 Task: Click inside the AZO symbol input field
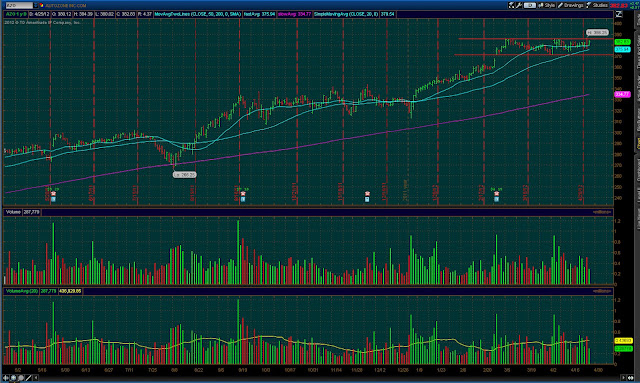pos(18,5)
